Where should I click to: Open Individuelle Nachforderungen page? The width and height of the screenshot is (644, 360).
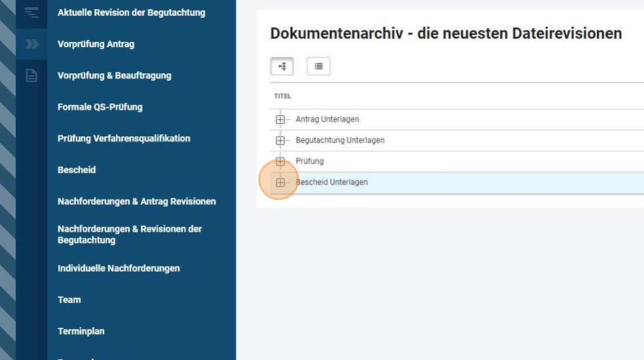tap(119, 268)
